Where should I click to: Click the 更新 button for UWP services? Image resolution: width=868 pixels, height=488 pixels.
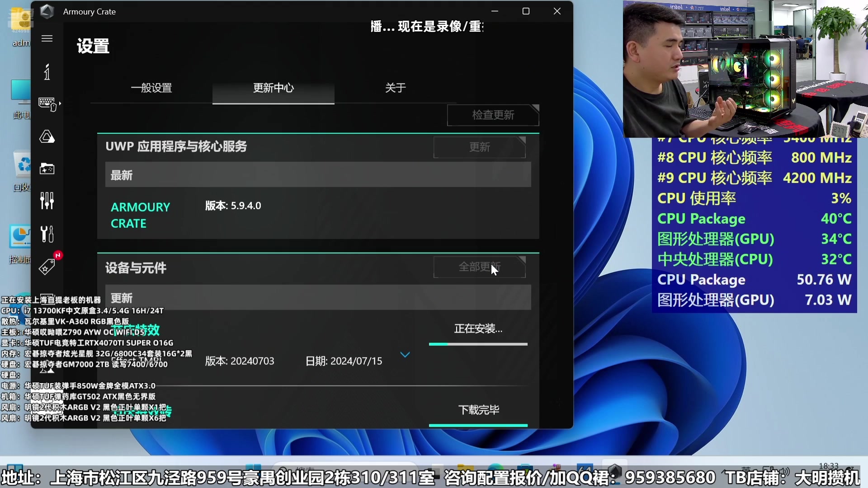[x=480, y=147]
